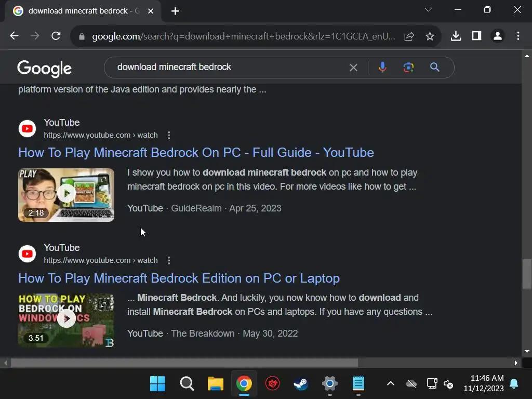Show hidden system tray icons

pos(391,384)
